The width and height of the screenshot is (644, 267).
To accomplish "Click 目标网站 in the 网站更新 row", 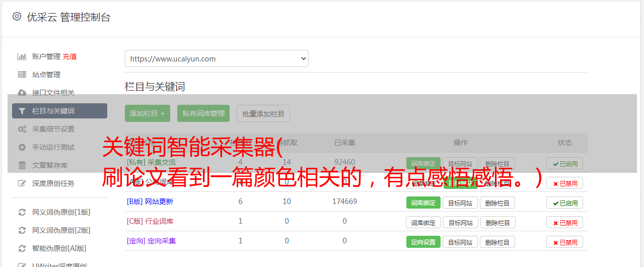I will [460, 203].
